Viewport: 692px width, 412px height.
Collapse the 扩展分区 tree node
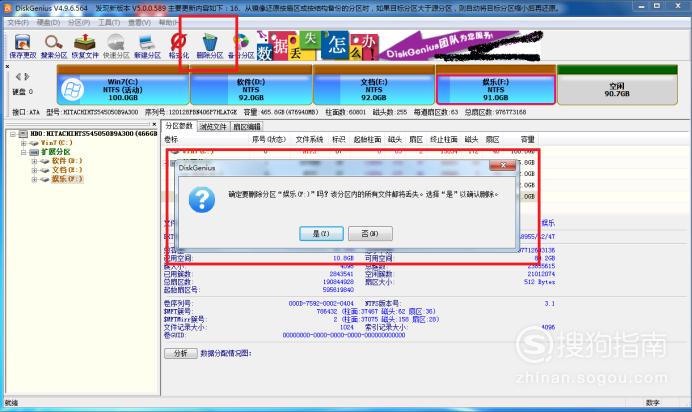coord(23,152)
